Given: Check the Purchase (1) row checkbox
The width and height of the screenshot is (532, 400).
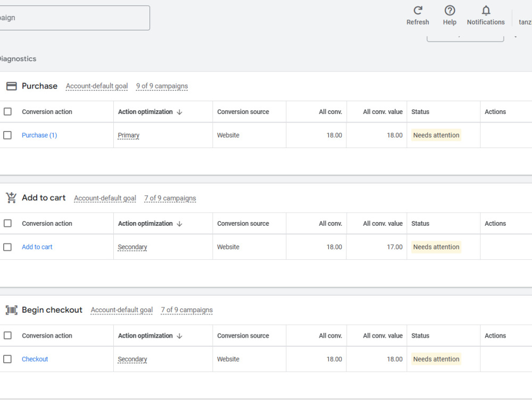Looking at the screenshot, I should point(7,135).
